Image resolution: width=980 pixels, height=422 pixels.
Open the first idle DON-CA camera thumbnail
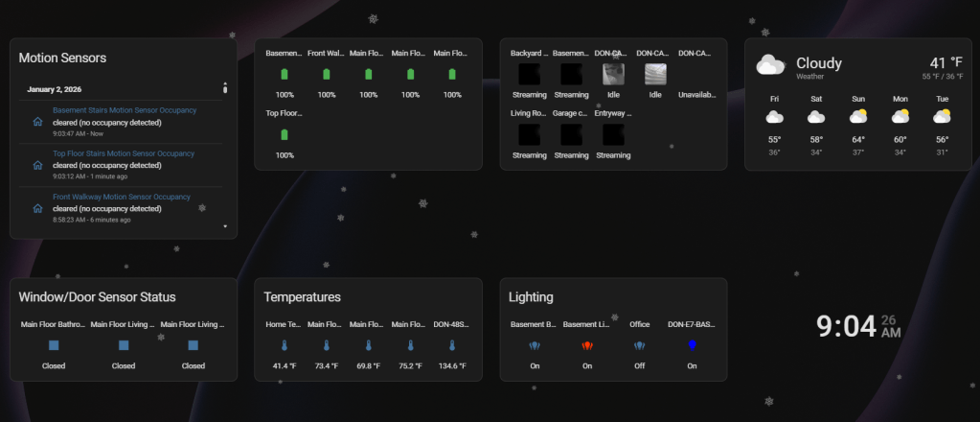tap(613, 74)
